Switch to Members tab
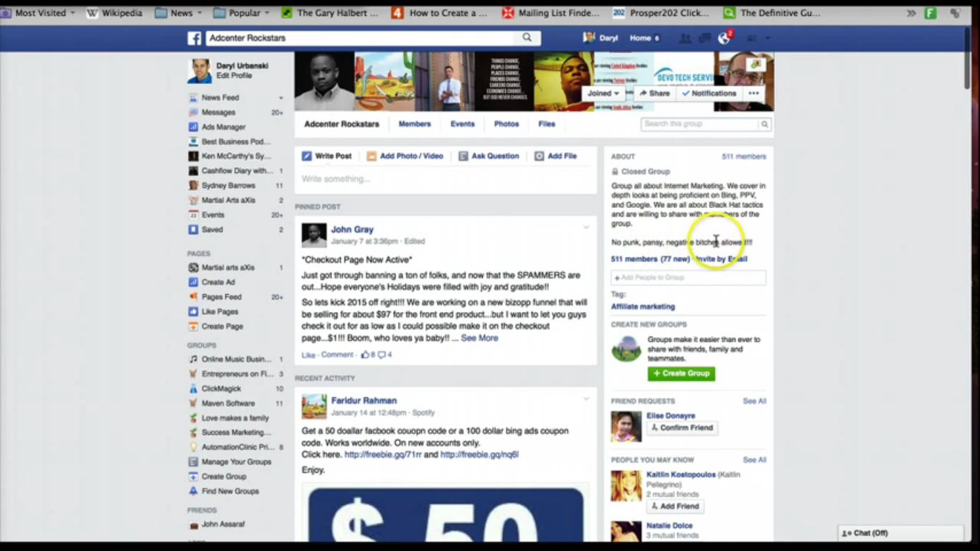The image size is (980, 551). click(x=415, y=124)
